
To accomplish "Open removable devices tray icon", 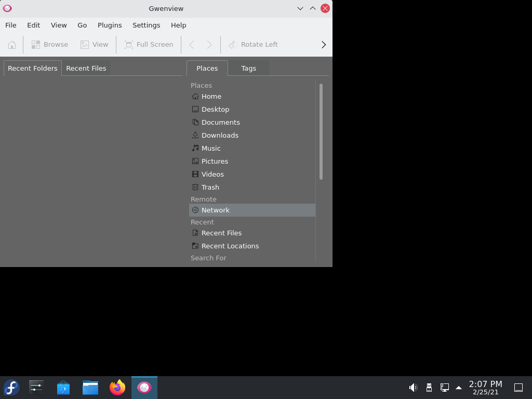I will [x=429, y=388].
